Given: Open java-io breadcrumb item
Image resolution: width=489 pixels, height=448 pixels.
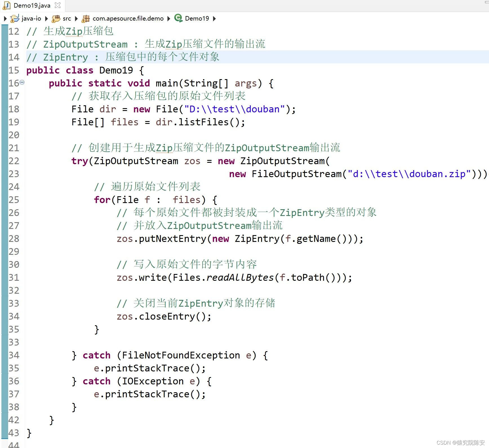Looking at the screenshot, I should click(31, 19).
